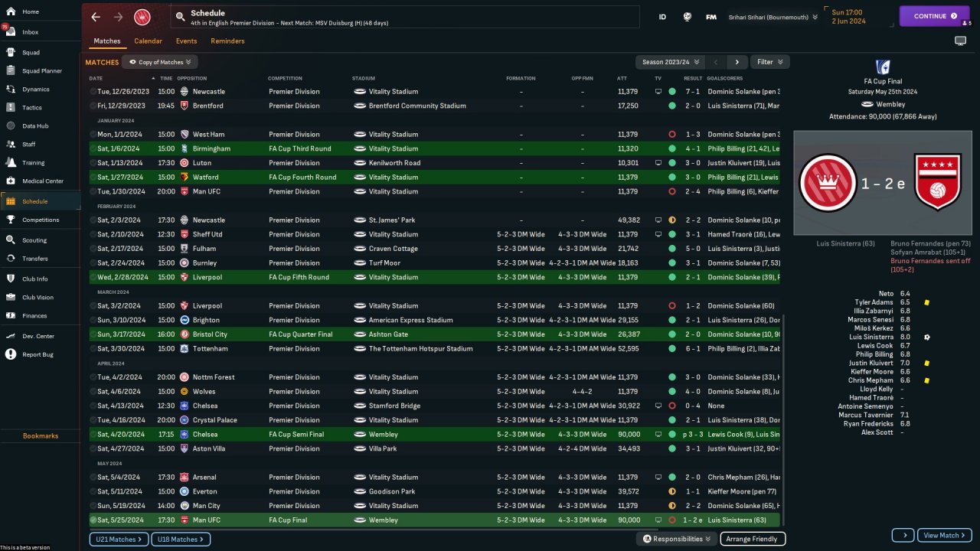Click the monitor display icon below Continue
The width and height of the screenshot is (980, 551).
pos(960,41)
